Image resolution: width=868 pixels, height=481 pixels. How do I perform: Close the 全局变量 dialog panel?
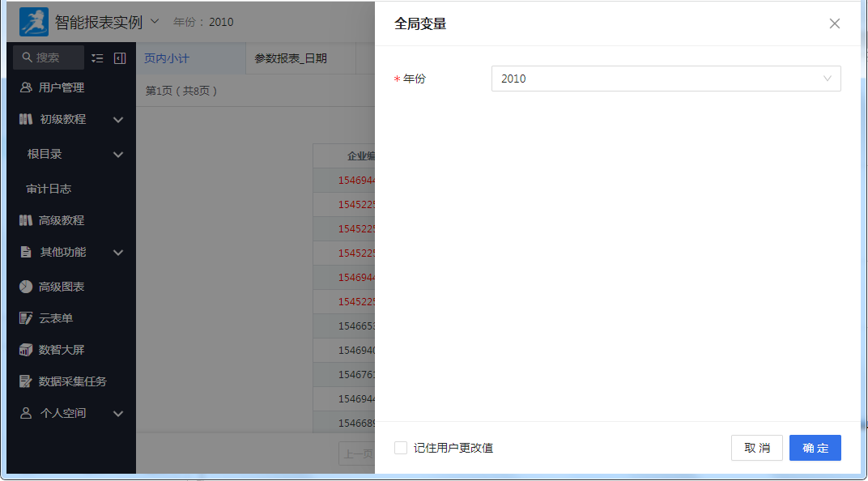[x=835, y=23]
